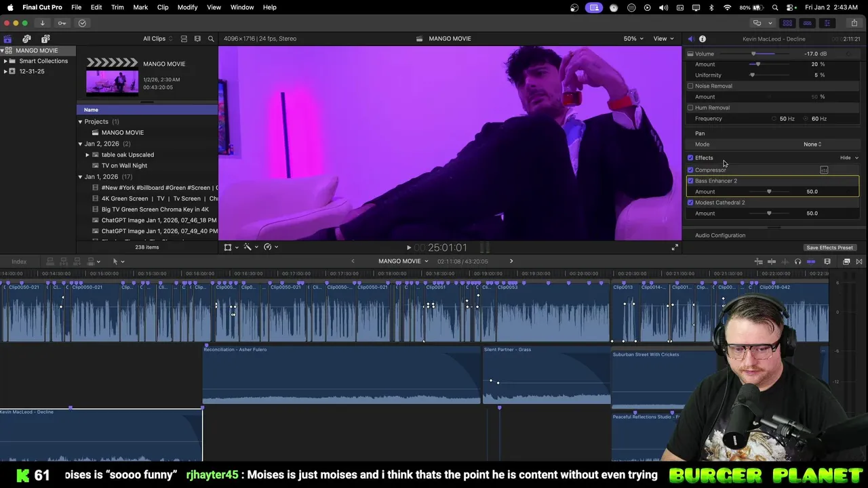Viewport: 868px width, 488px height.
Task: Open Spotlight search in menu bar
Action: pyautogui.click(x=775, y=7)
